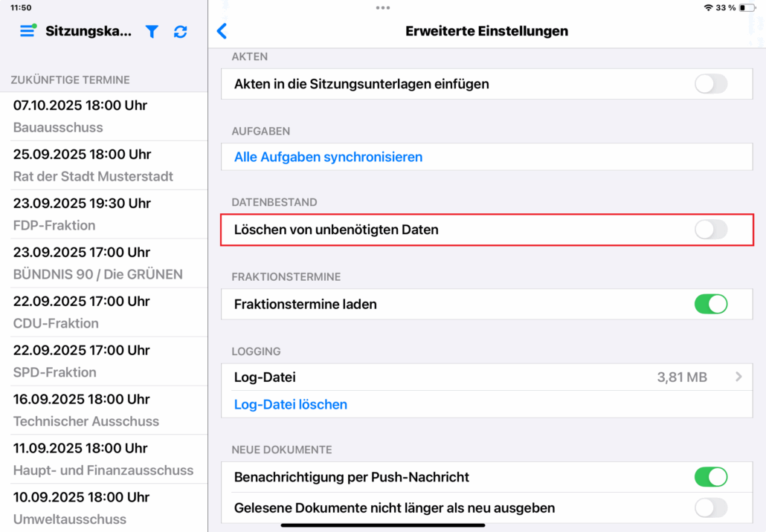Click Alle Aufgaben synchronisieren link
Image resolution: width=766 pixels, height=532 pixels.
tap(328, 157)
